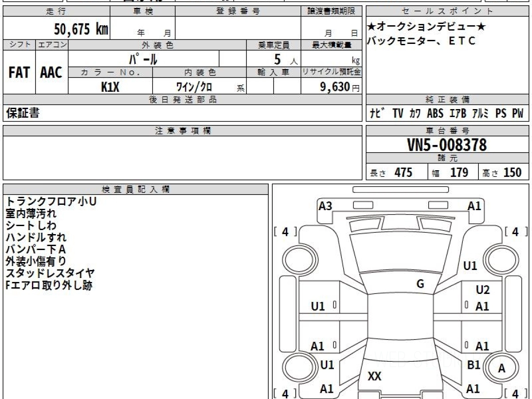
Task: Select the アルミ equipment label
Action: point(480,113)
